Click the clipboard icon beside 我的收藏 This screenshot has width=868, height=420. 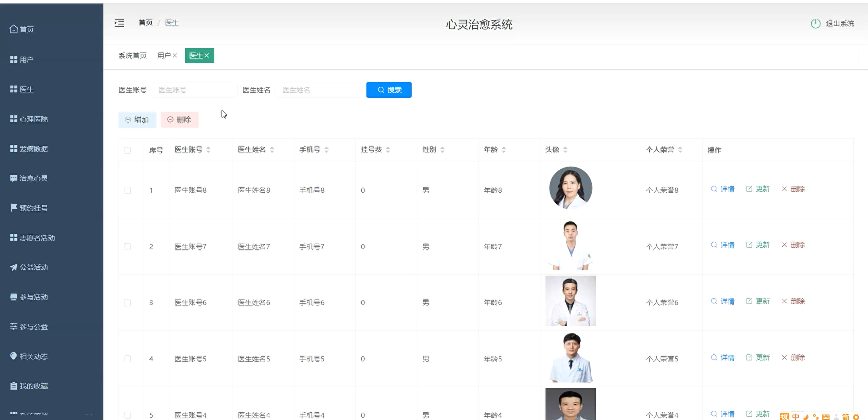(13, 386)
